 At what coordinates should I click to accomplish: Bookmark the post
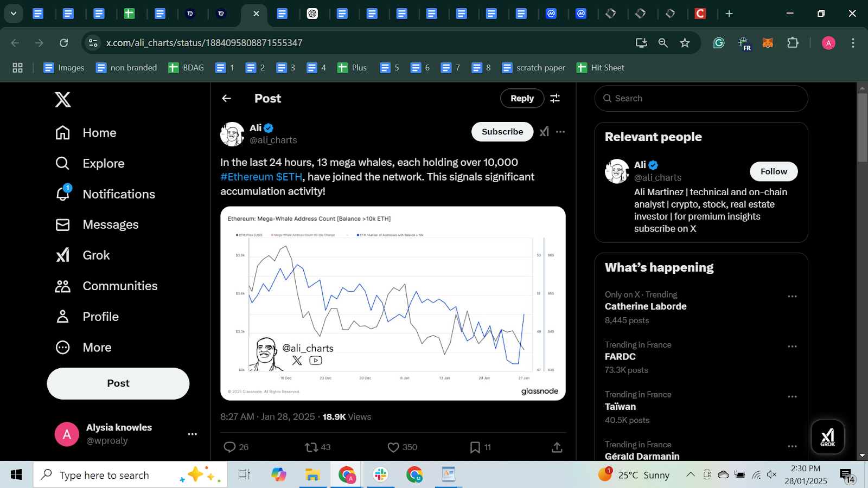point(475,447)
